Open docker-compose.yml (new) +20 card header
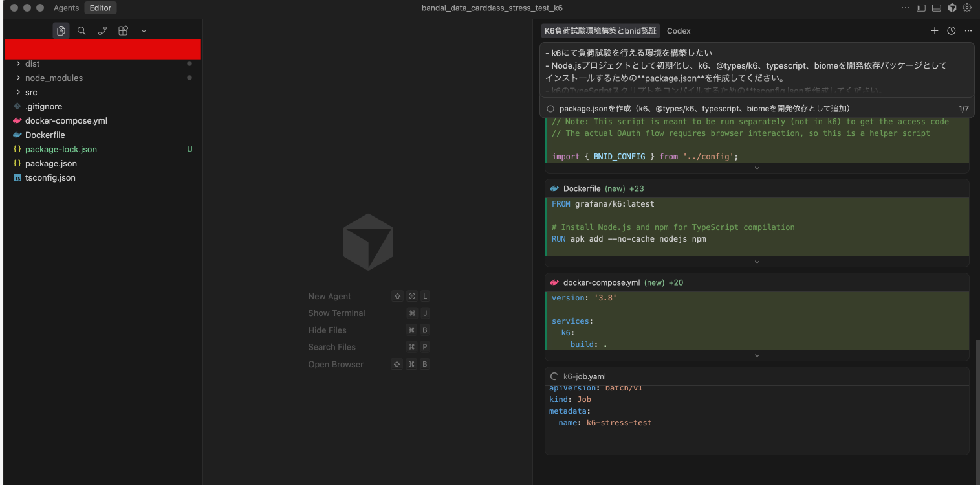This screenshot has width=980, height=485. (x=757, y=282)
